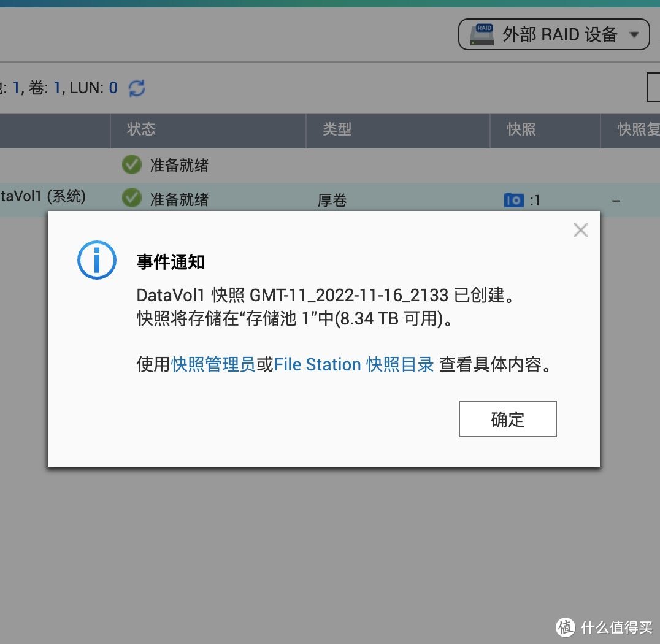
Task: Open the 外部 RAID 设备 device selector
Action: (x=552, y=34)
